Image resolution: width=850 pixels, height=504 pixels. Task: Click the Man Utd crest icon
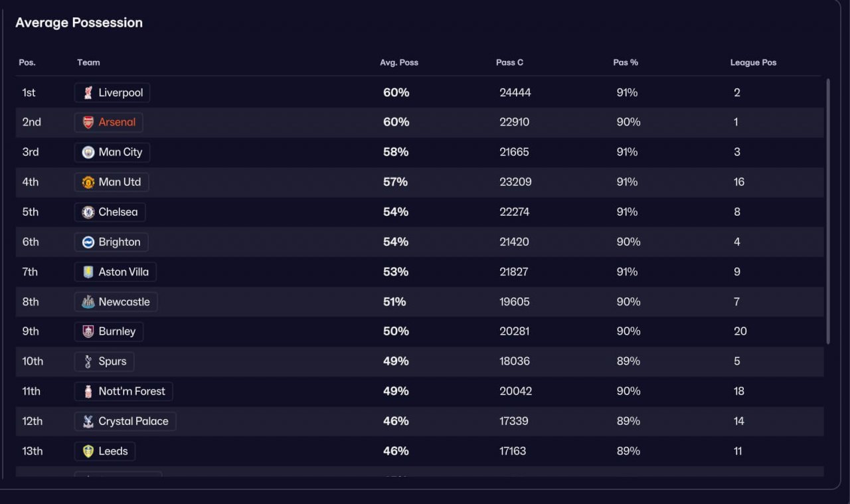pyautogui.click(x=88, y=182)
